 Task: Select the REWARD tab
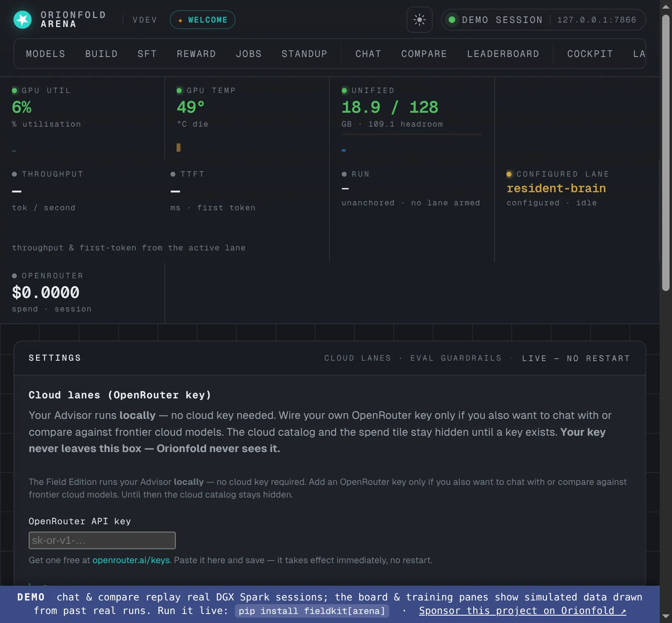(196, 54)
